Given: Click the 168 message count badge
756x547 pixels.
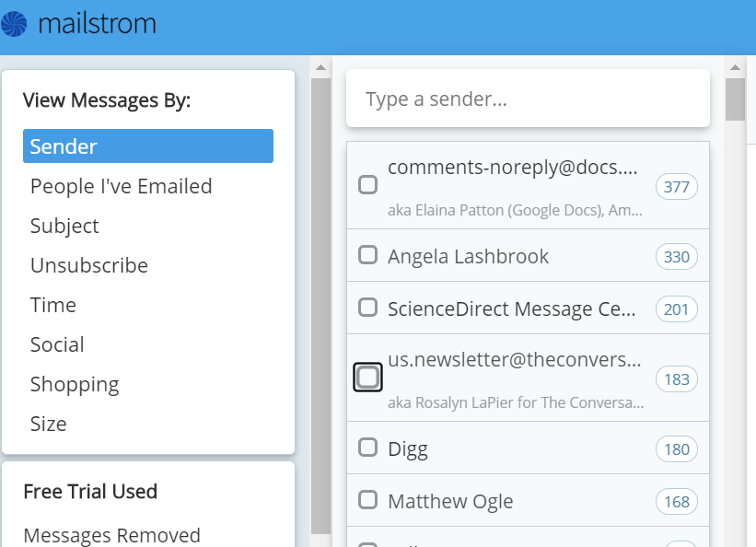Looking at the screenshot, I should click(677, 502).
